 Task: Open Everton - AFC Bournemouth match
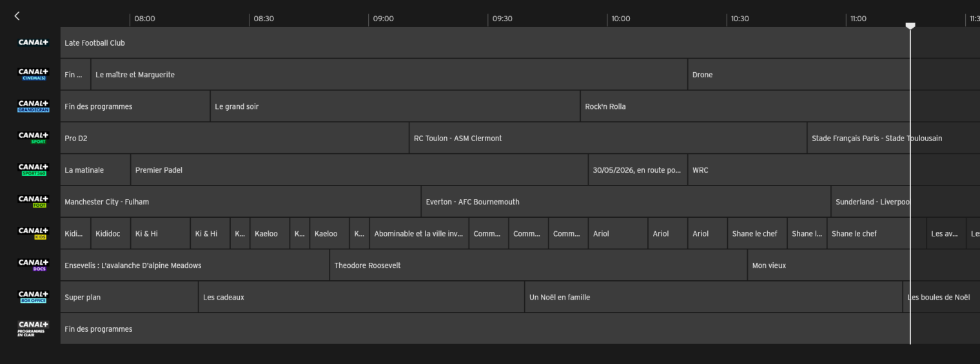(x=626, y=202)
